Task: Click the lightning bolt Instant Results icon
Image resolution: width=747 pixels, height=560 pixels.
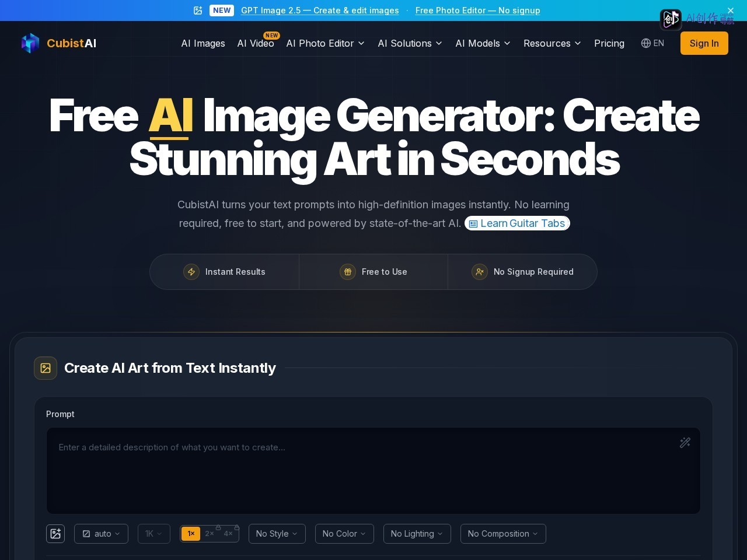Action: [191, 272]
